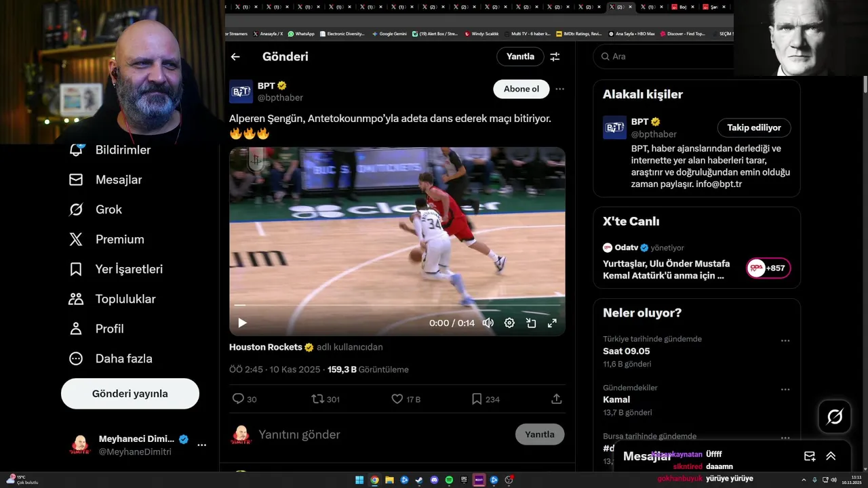Focus the Yanıtını gönder reply field
Screen dimensions: 868x488
click(x=383, y=434)
